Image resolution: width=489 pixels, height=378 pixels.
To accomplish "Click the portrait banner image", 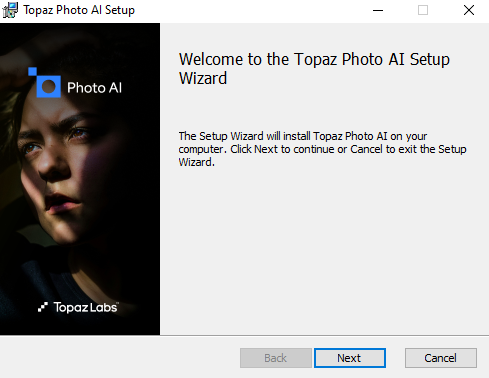I will [x=80, y=179].
